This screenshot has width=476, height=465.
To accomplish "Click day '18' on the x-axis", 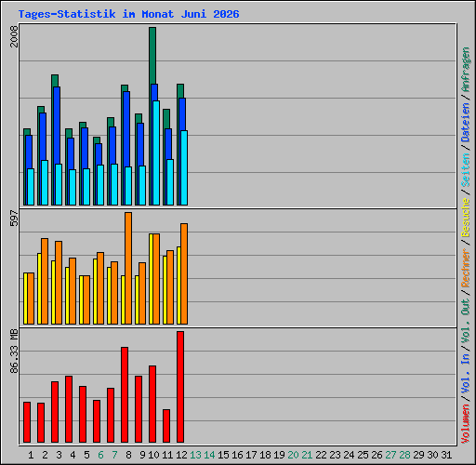I will [x=265, y=455].
